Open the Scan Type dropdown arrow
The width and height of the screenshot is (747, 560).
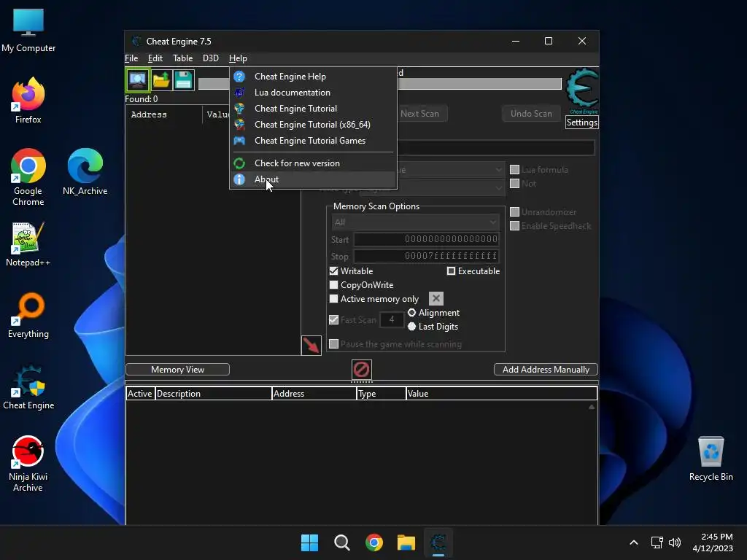pyautogui.click(x=498, y=169)
